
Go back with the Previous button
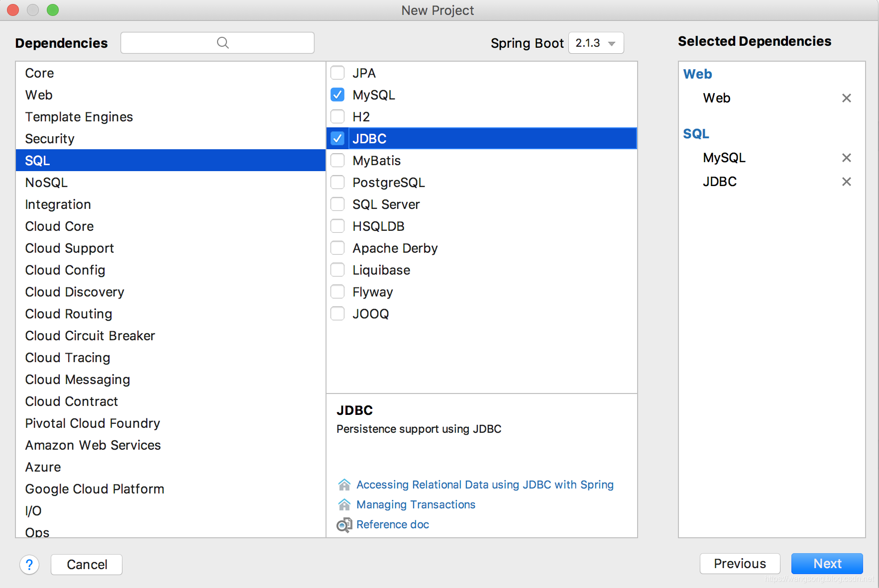[x=740, y=564]
